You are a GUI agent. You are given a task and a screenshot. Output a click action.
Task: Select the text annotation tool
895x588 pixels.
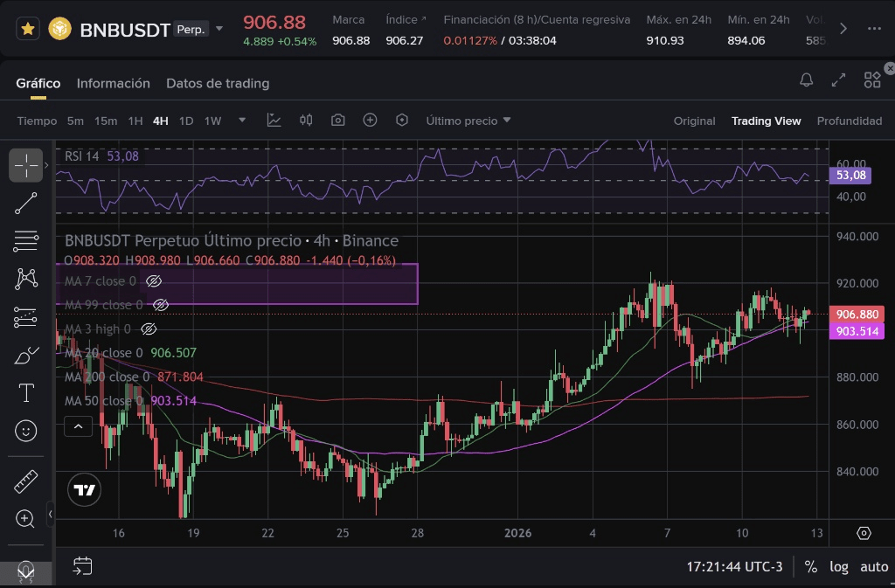pos(26,393)
